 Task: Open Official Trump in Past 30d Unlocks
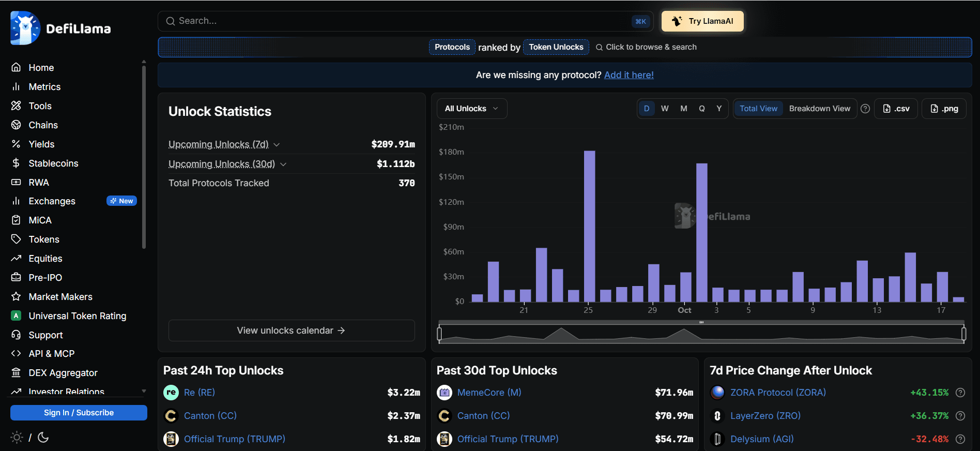click(x=508, y=439)
